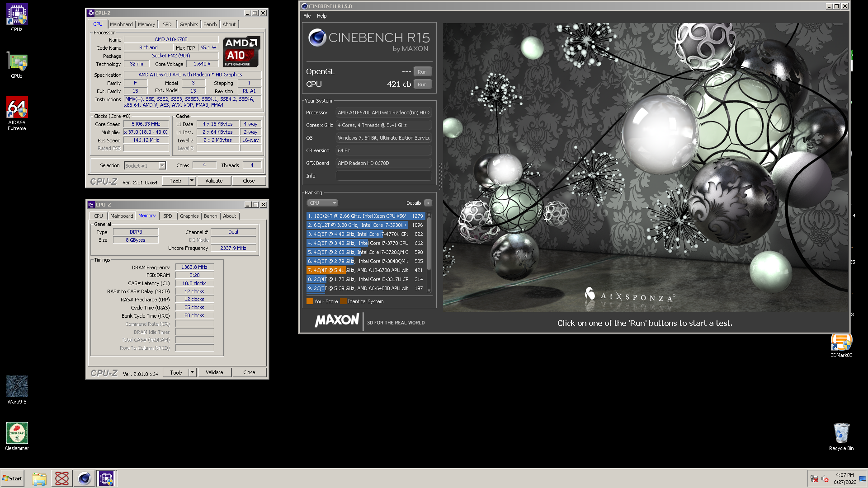Switch to Cinebench via its taskbar icon
868x488 pixels.
(x=84, y=479)
